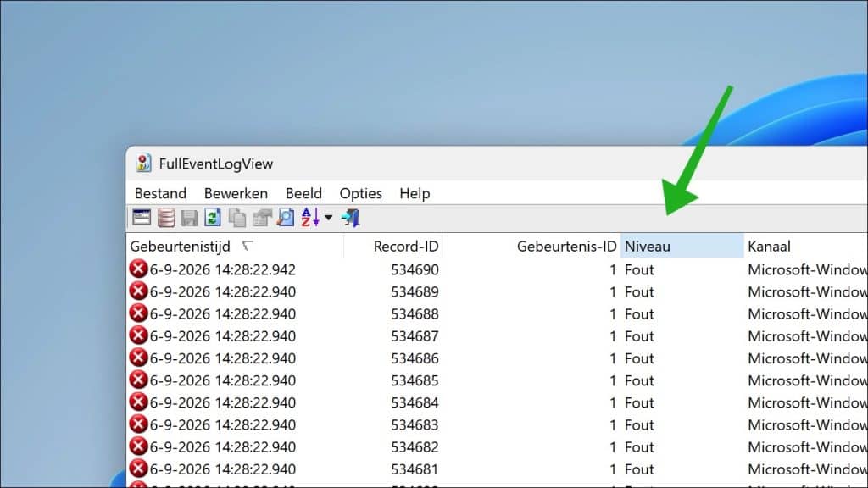Click the red error icon on record 534683

138,424
